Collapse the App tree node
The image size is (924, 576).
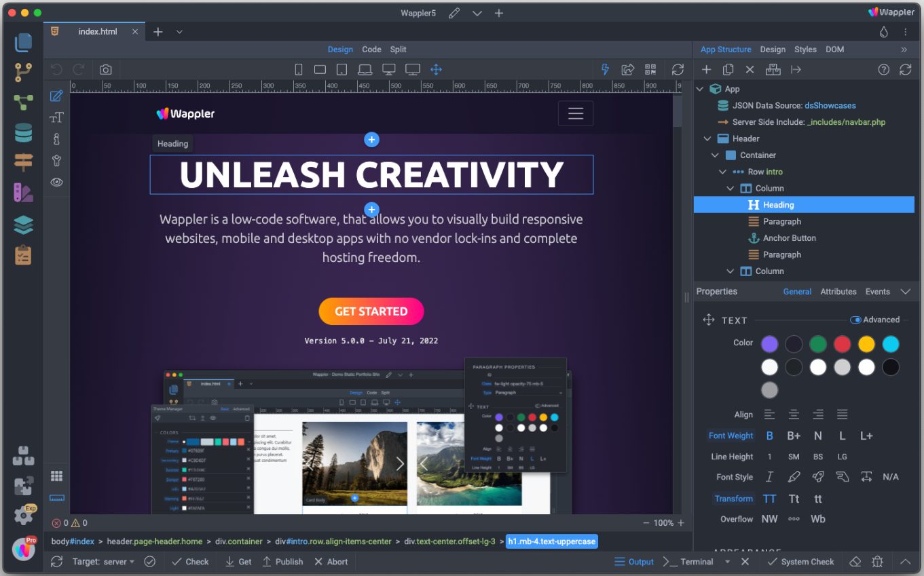click(x=700, y=89)
